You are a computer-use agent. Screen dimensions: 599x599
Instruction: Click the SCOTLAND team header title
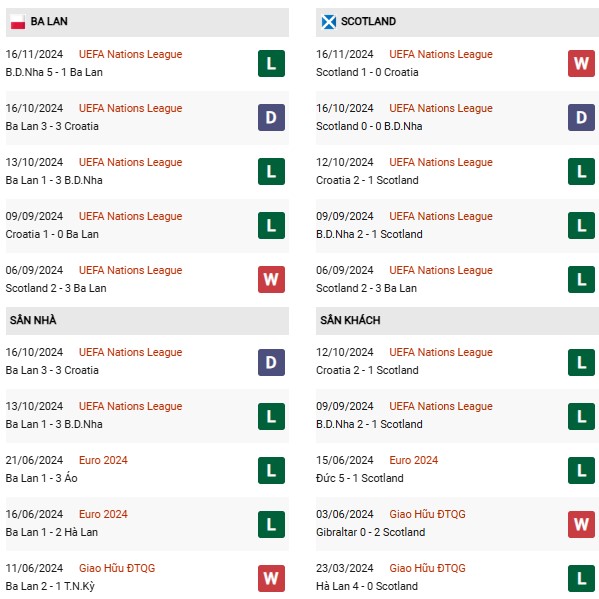368,21
